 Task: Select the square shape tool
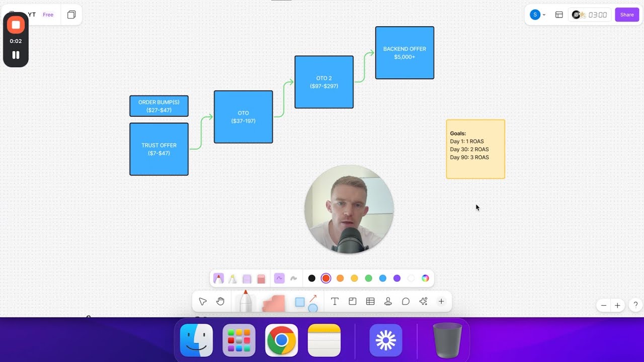pos(300,302)
